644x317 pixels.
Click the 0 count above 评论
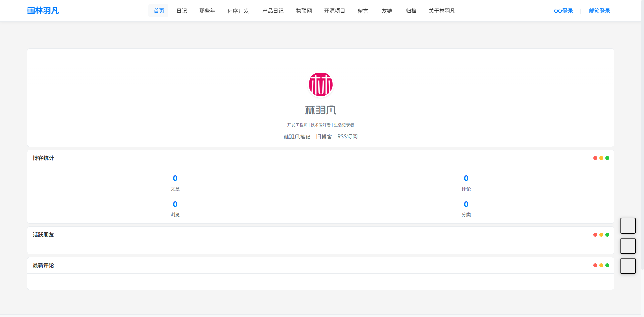466,178
